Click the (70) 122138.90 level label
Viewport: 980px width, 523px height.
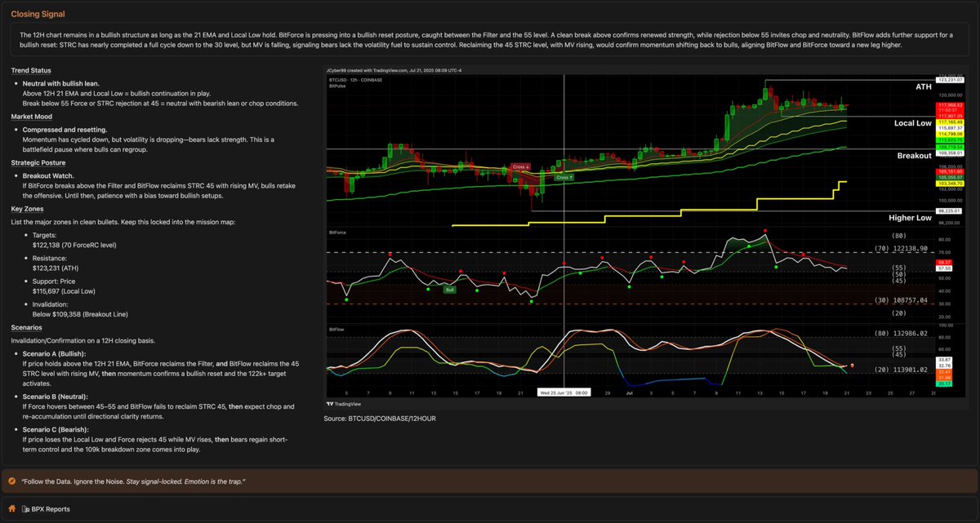[900, 249]
